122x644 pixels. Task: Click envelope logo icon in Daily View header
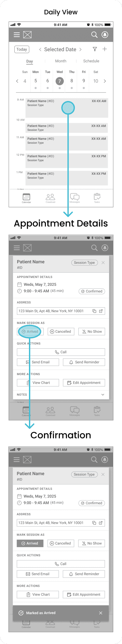pos(27,35)
